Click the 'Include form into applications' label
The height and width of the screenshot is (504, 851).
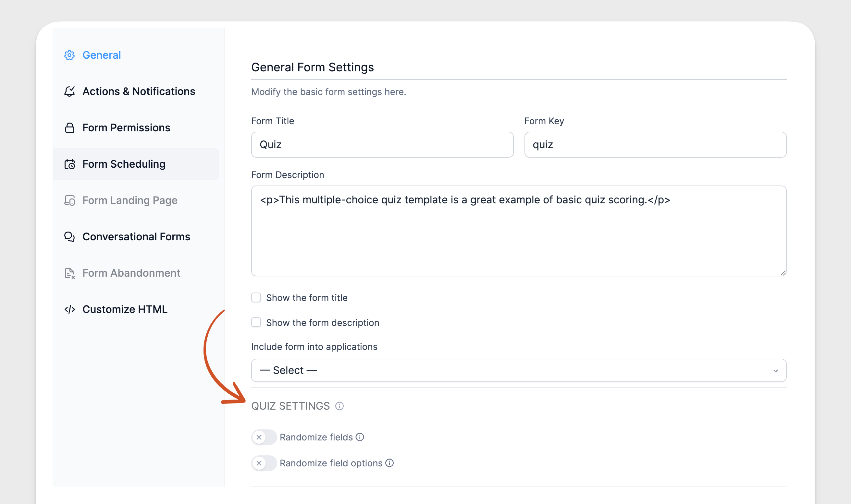coord(314,347)
